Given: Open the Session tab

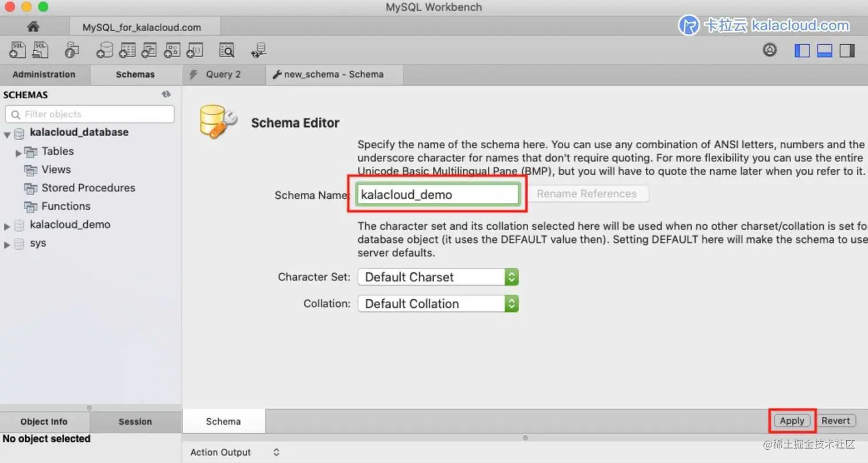Looking at the screenshot, I should [x=135, y=422].
